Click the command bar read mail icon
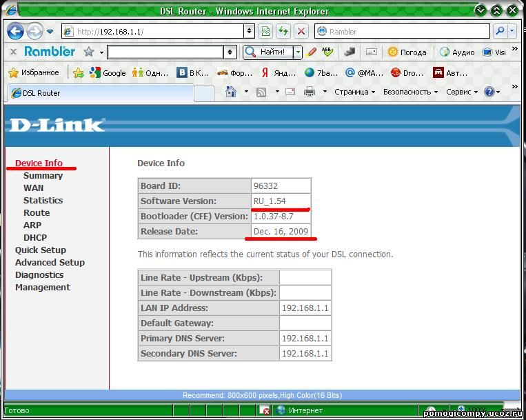The width and height of the screenshot is (526, 420). [290, 92]
